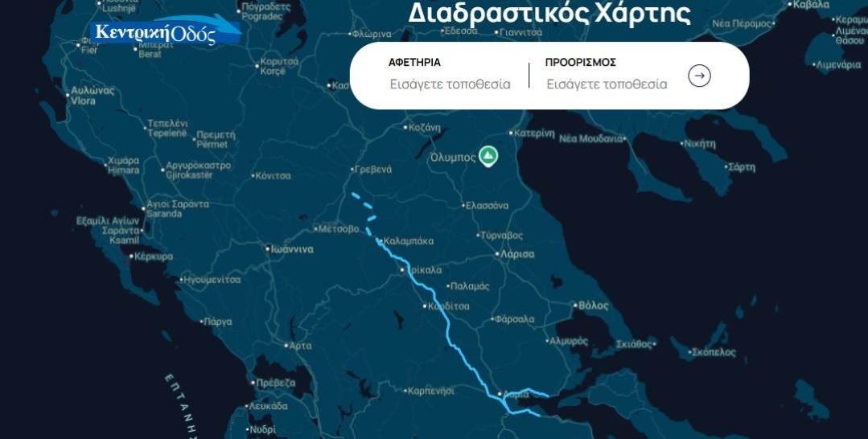
Task: Focus the ΑΦΕΤΗΡΙΑ location input field
Action: point(450,84)
